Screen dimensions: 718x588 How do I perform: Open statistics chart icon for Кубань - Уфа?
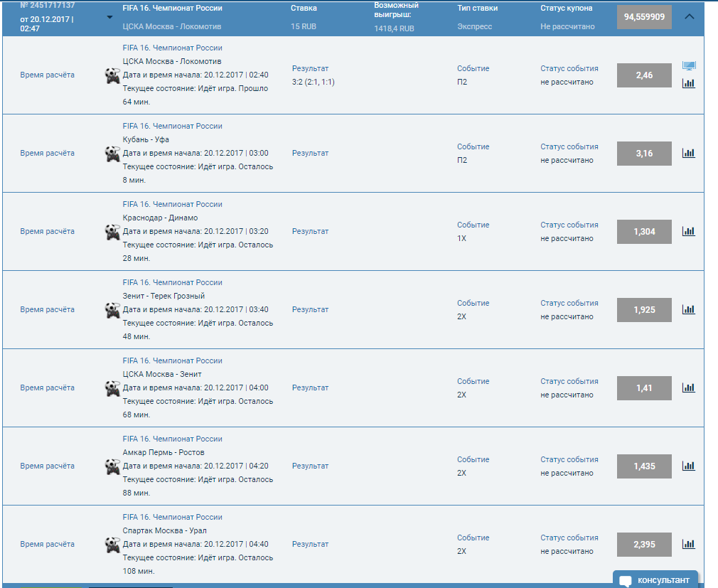tap(688, 153)
